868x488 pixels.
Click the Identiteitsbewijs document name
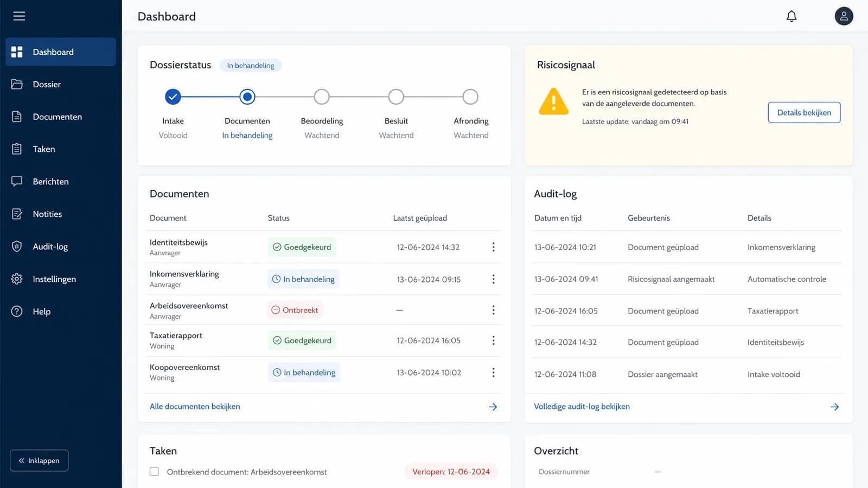[178, 242]
